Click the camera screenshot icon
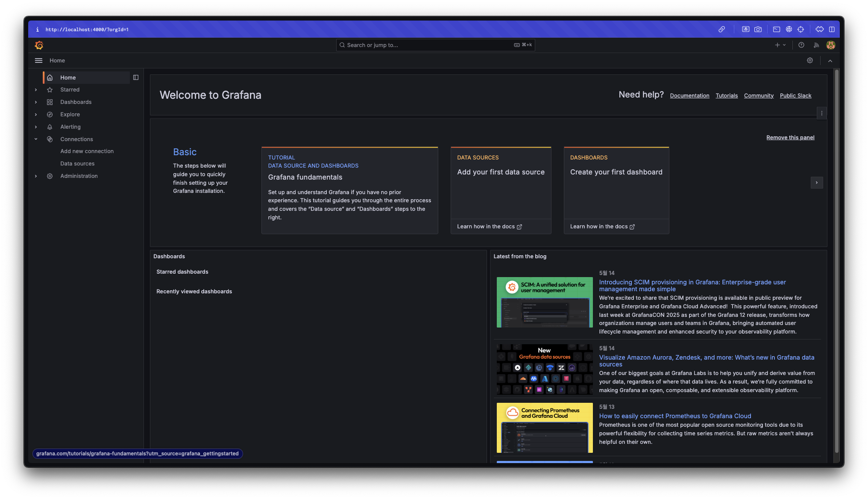The width and height of the screenshot is (868, 499). [x=758, y=29]
